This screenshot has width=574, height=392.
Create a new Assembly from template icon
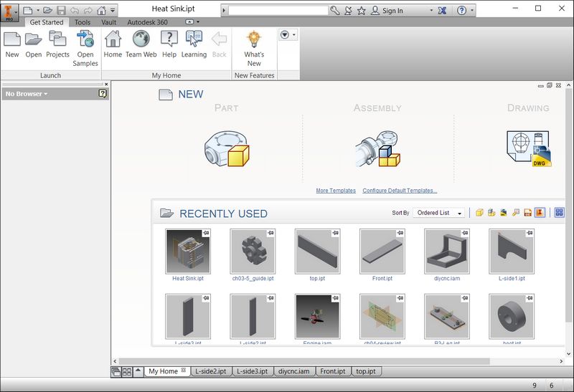coord(378,149)
